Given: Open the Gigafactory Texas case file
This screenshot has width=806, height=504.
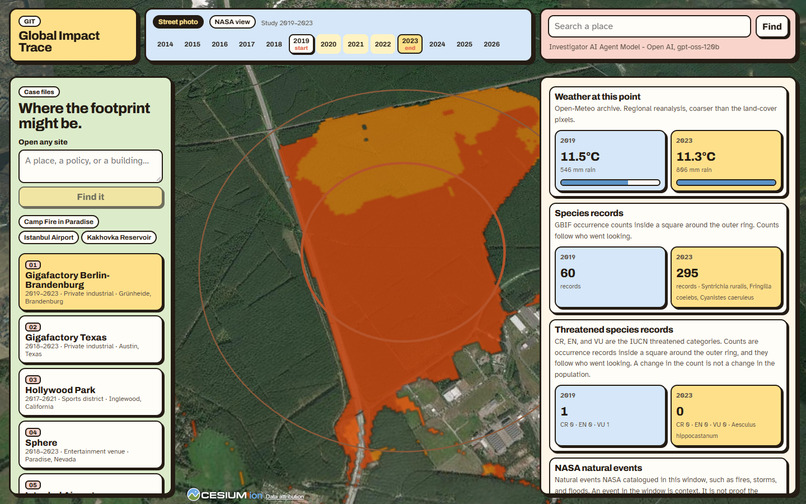Looking at the screenshot, I should [x=91, y=340].
